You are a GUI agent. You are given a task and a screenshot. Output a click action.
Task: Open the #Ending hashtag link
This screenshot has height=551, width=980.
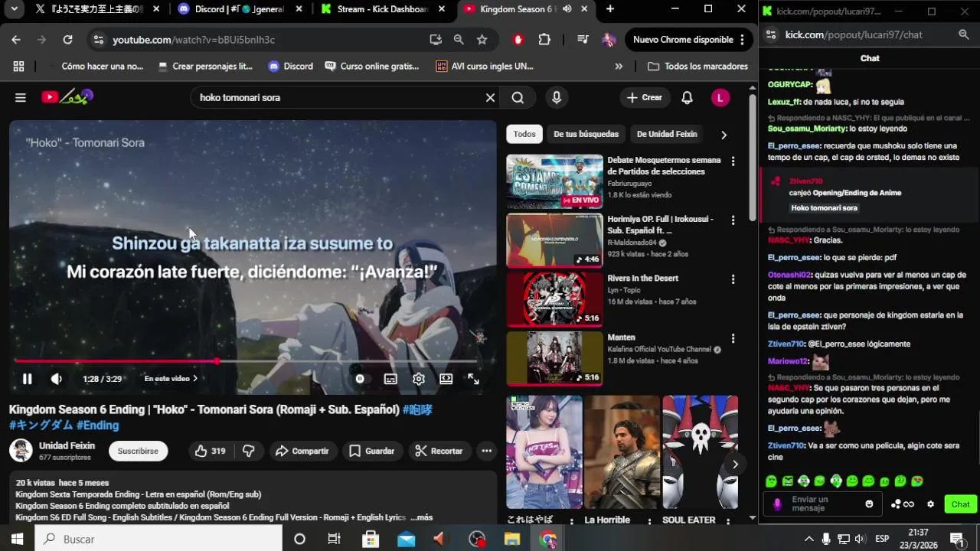pyautogui.click(x=97, y=425)
